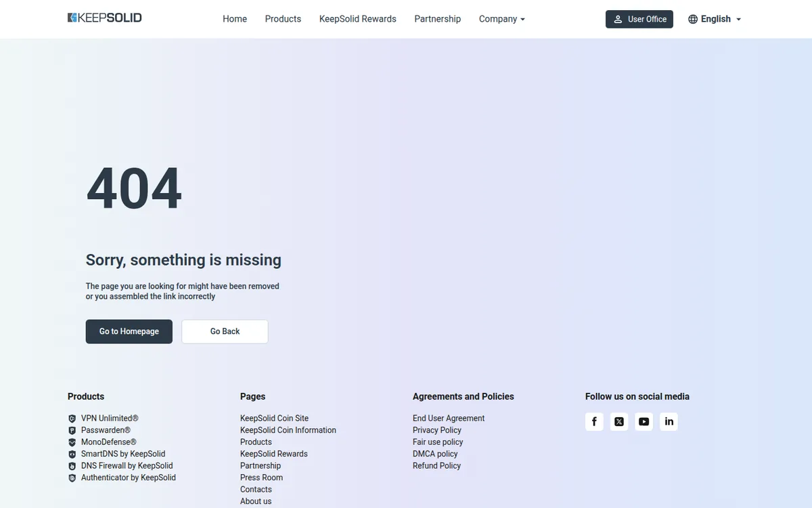Open the Facebook social media icon

(x=594, y=421)
